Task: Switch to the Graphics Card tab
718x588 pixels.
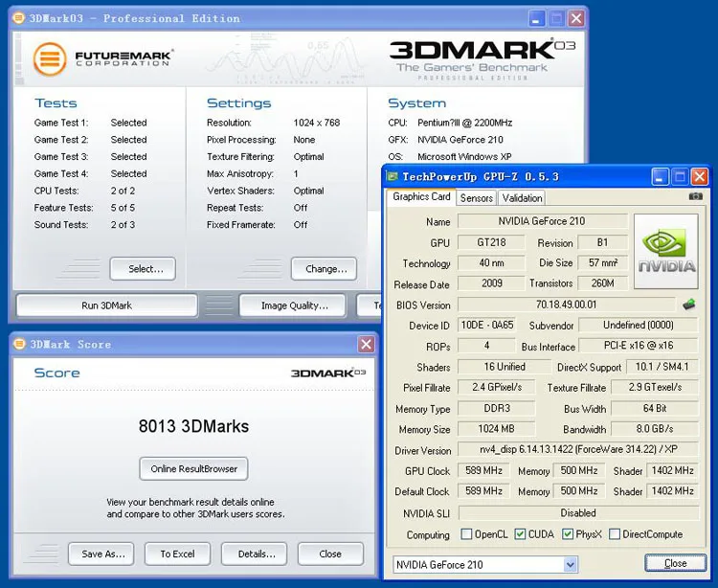Action: click(421, 197)
